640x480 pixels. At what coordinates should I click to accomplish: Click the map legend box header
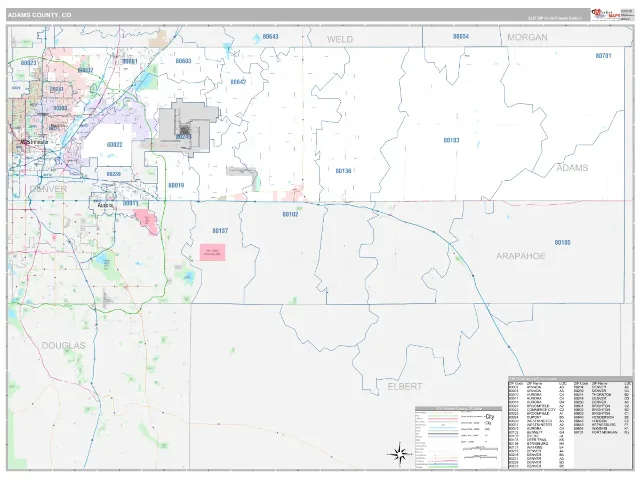coord(458,409)
